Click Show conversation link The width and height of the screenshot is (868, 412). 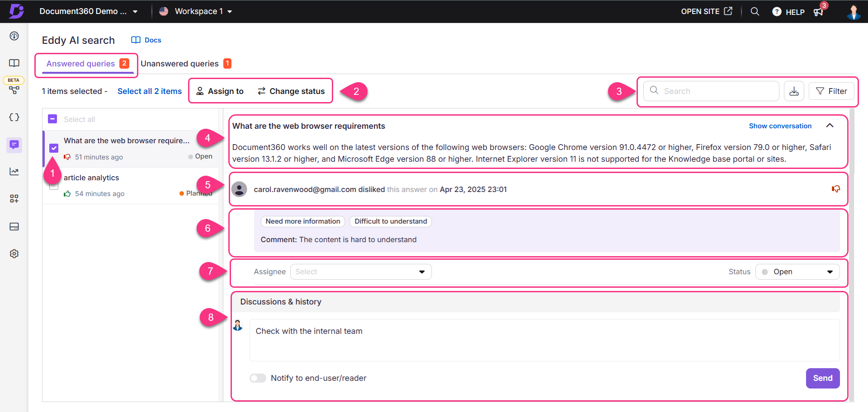pyautogui.click(x=780, y=126)
